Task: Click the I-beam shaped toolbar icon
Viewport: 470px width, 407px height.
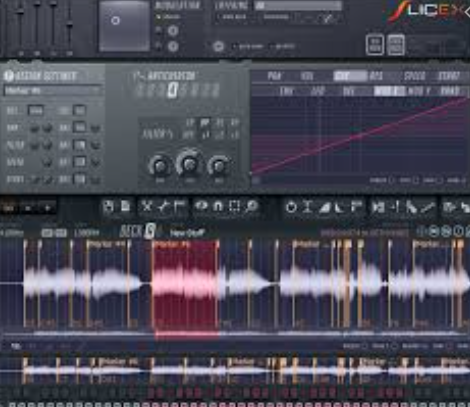Action: click(x=308, y=207)
